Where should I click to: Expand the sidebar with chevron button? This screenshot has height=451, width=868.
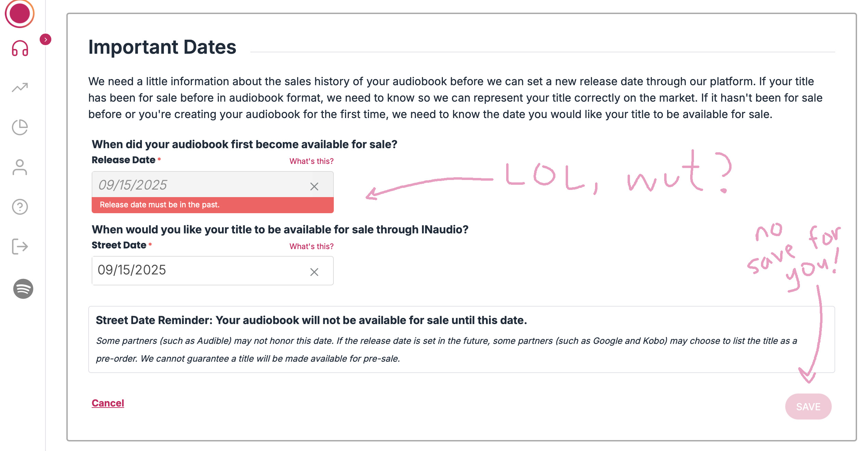point(45,40)
